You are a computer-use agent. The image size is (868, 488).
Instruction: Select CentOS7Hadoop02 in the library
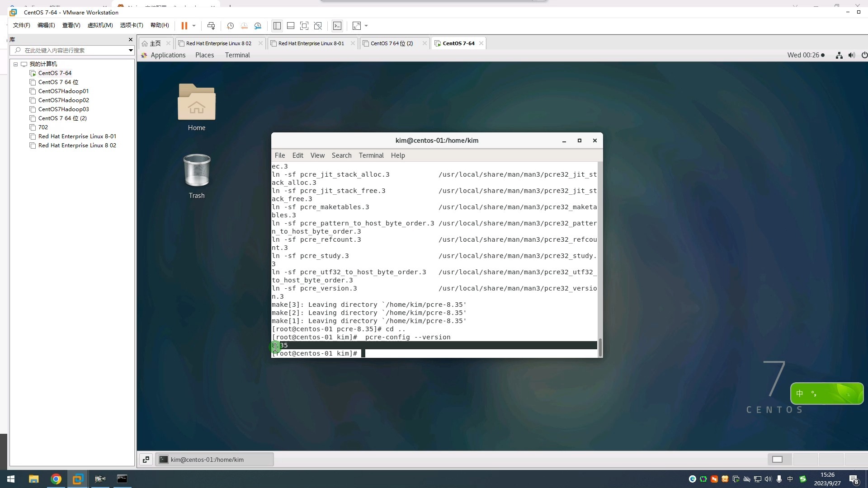coord(63,100)
